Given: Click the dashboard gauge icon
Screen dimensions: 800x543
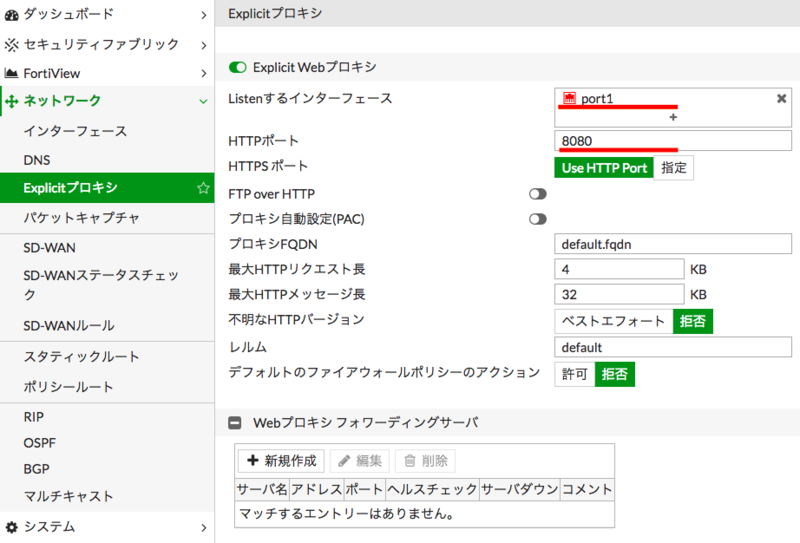Looking at the screenshot, I should point(11,15).
